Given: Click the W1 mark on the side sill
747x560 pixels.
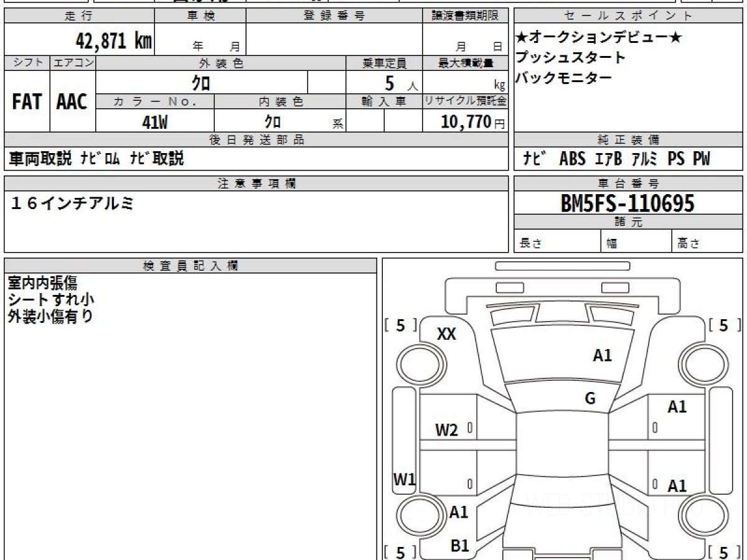Looking at the screenshot, I should [404, 479].
